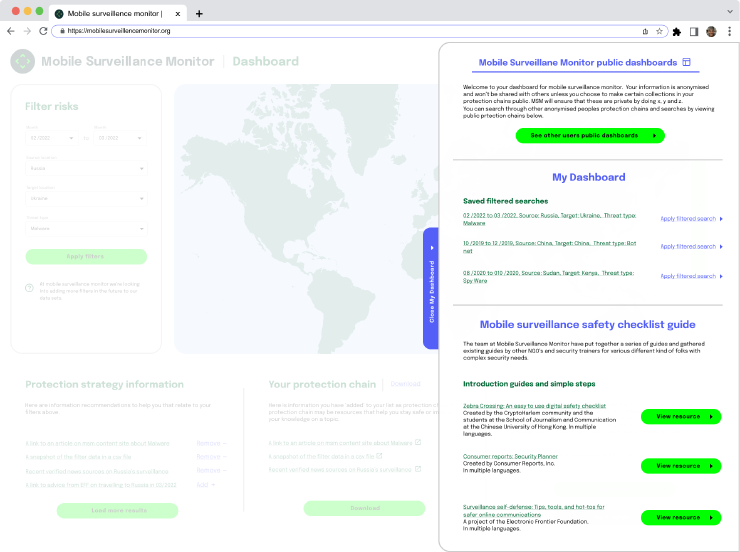Open a new browser tab

click(199, 13)
